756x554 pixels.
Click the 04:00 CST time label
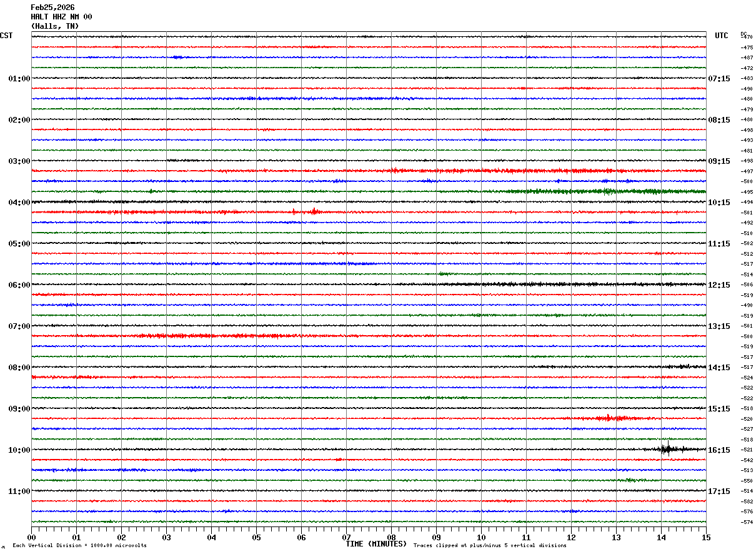tap(19, 203)
